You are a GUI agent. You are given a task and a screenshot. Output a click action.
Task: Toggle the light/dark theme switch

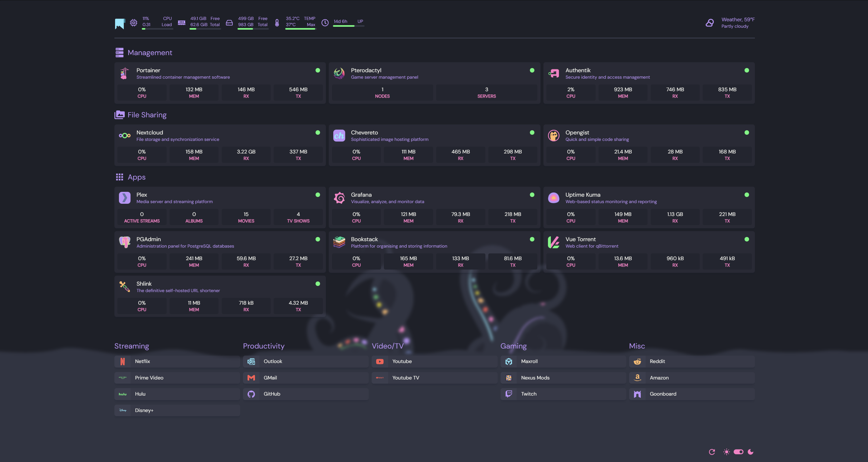pos(738,452)
